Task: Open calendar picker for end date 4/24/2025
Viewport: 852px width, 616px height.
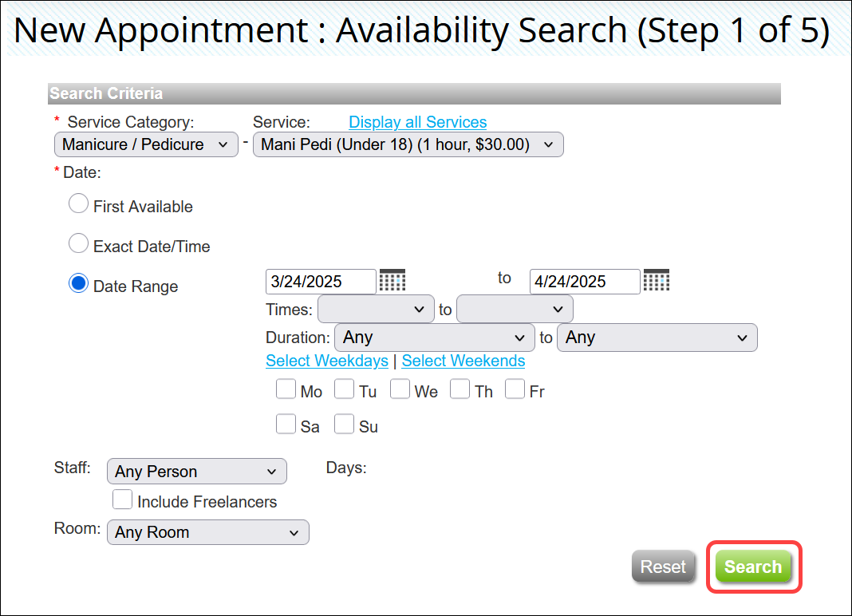Action: point(657,280)
